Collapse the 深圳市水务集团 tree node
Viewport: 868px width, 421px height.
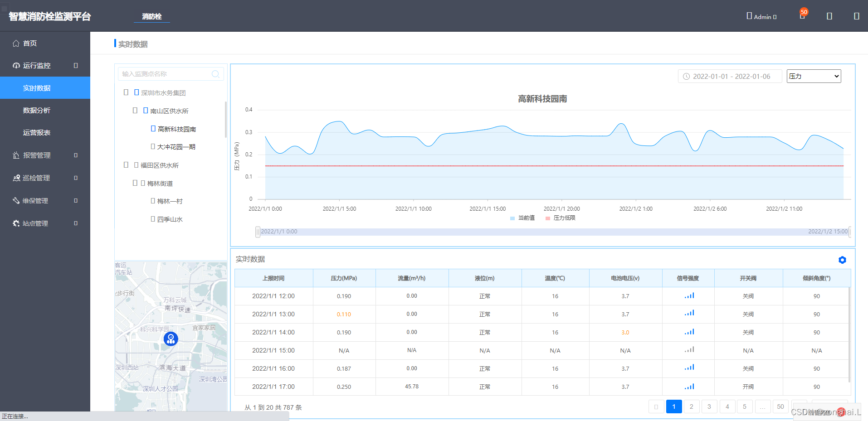tap(126, 92)
